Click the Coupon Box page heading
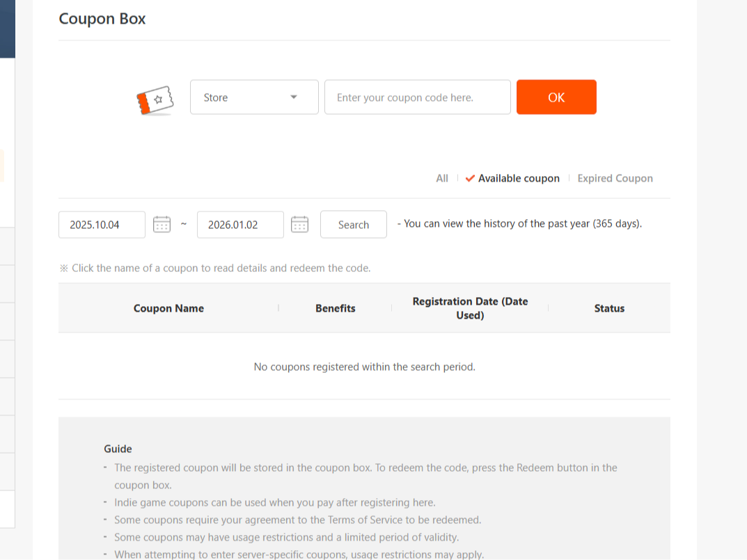Viewport: 747px width, 560px height. (102, 19)
